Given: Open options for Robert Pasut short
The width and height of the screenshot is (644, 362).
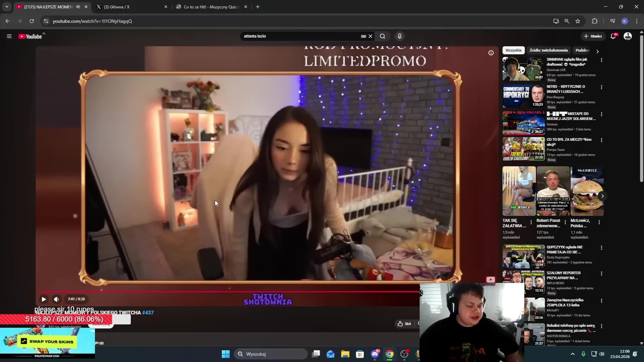Looking at the screenshot, I should click(565, 222).
